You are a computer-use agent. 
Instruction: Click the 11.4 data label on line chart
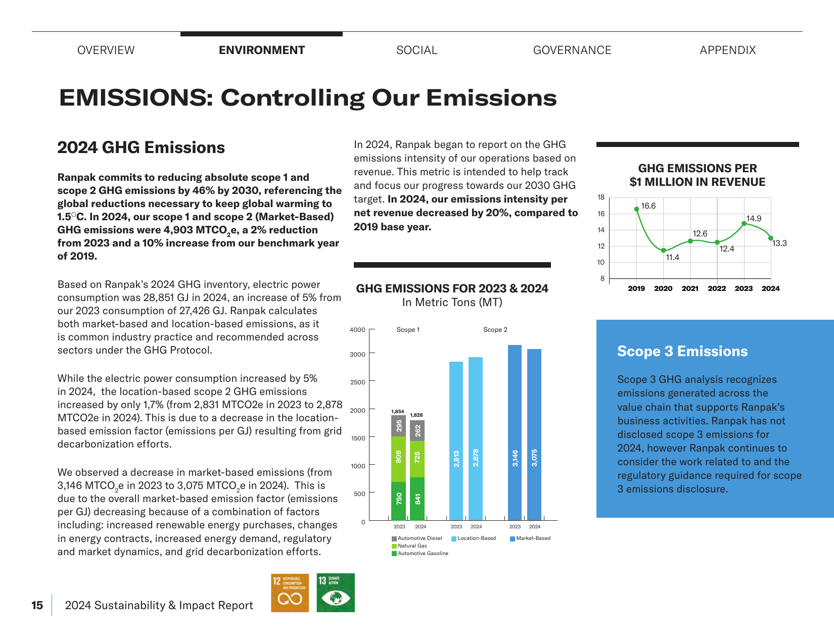coord(672,258)
